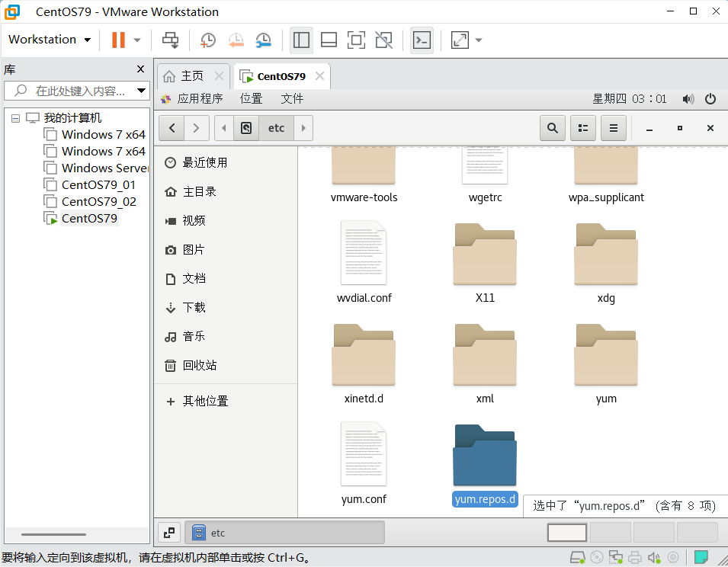The width and height of the screenshot is (728, 567).
Task: Click the left path bar scroll arrow
Action: pyautogui.click(x=224, y=128)
